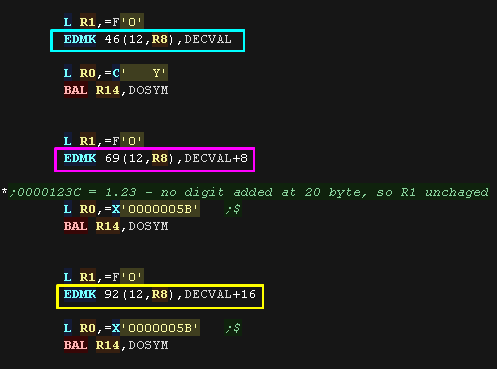Click the first ;$ comment
Screen dimensions: 497x369
click(233, 209)
